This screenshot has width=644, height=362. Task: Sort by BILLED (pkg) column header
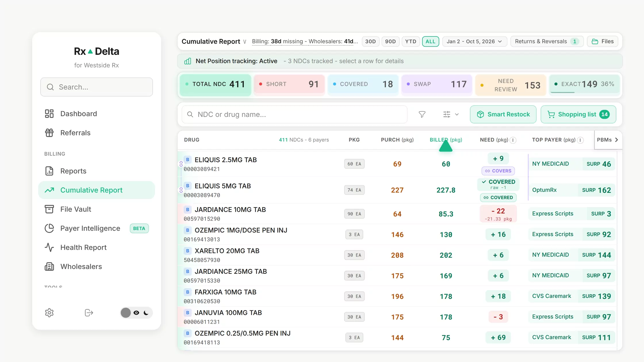click(x=446, y=140)
